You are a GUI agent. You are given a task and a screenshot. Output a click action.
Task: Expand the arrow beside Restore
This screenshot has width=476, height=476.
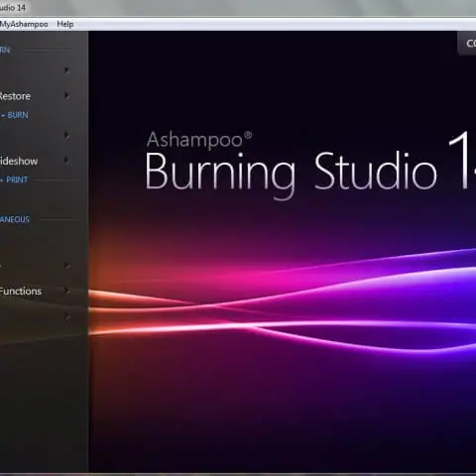pos(66,96)
